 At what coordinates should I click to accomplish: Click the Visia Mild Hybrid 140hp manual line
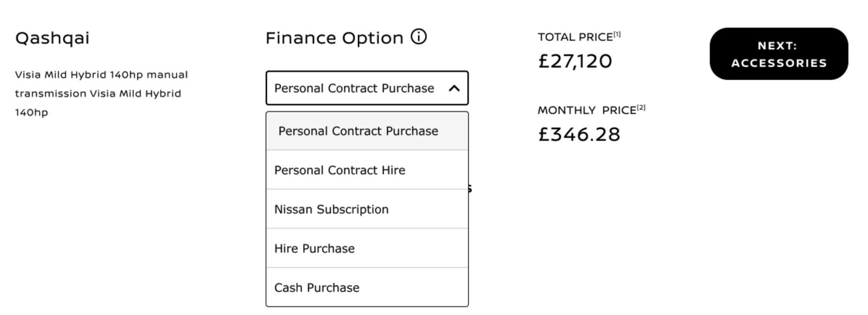(x=101, y=75)
